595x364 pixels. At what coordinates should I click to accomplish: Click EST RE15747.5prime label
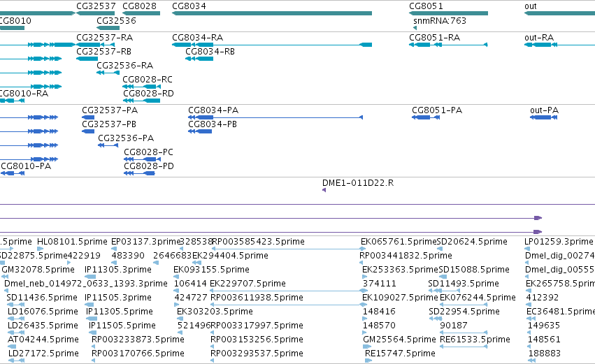[400, 354]
